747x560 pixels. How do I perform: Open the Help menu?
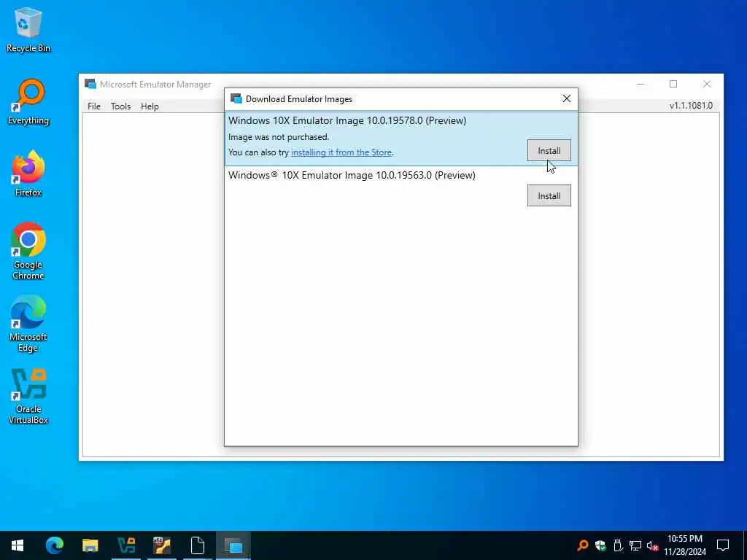pyautogui.click(x=150, y=106)
